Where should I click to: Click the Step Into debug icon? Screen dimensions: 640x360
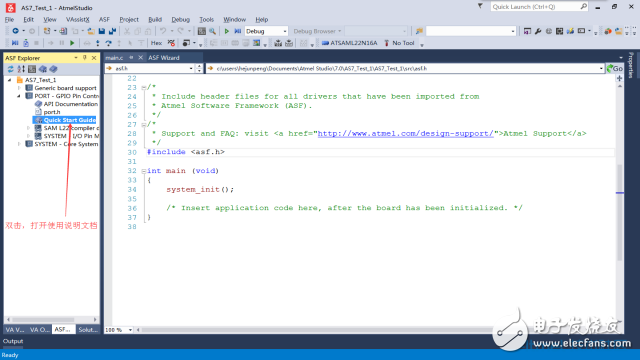98,43
